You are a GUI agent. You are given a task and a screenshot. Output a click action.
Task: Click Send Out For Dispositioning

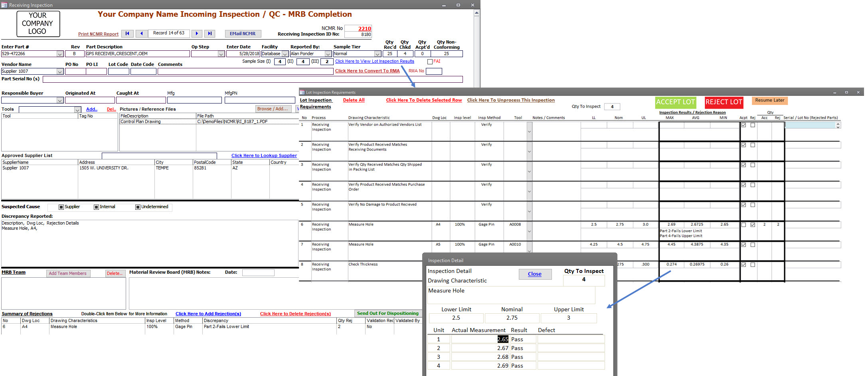(x=388, y=313)
